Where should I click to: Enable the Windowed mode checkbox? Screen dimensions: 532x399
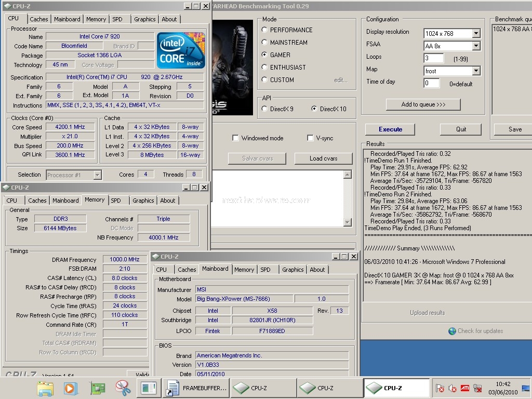[235, 138]
